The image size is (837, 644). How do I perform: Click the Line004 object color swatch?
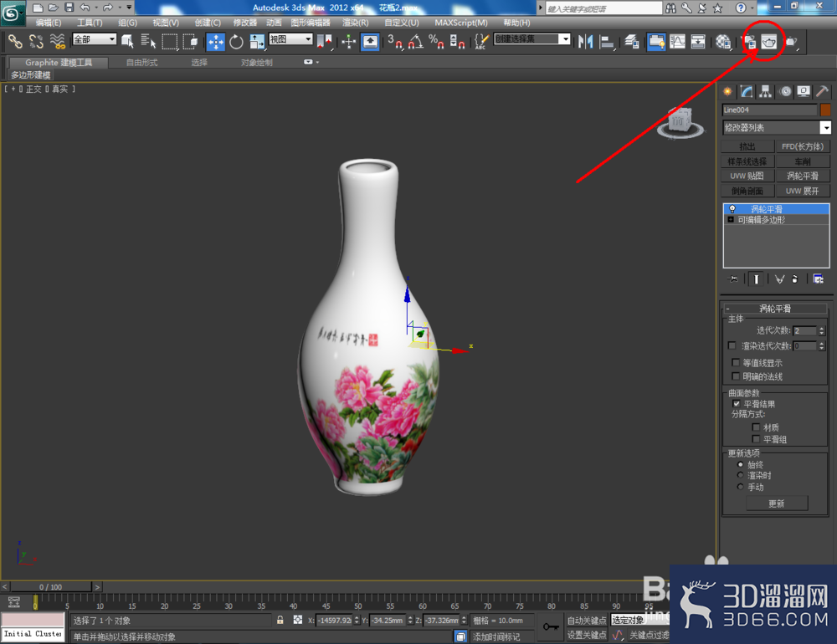(825, 110)
